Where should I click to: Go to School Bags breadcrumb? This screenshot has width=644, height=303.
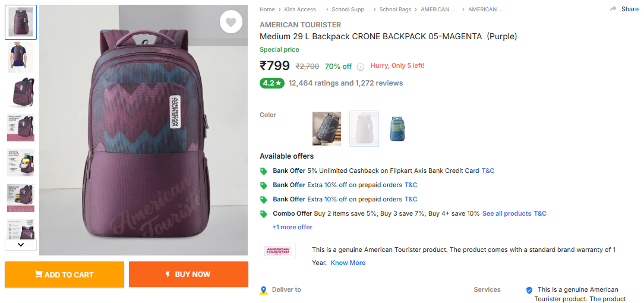396,10
